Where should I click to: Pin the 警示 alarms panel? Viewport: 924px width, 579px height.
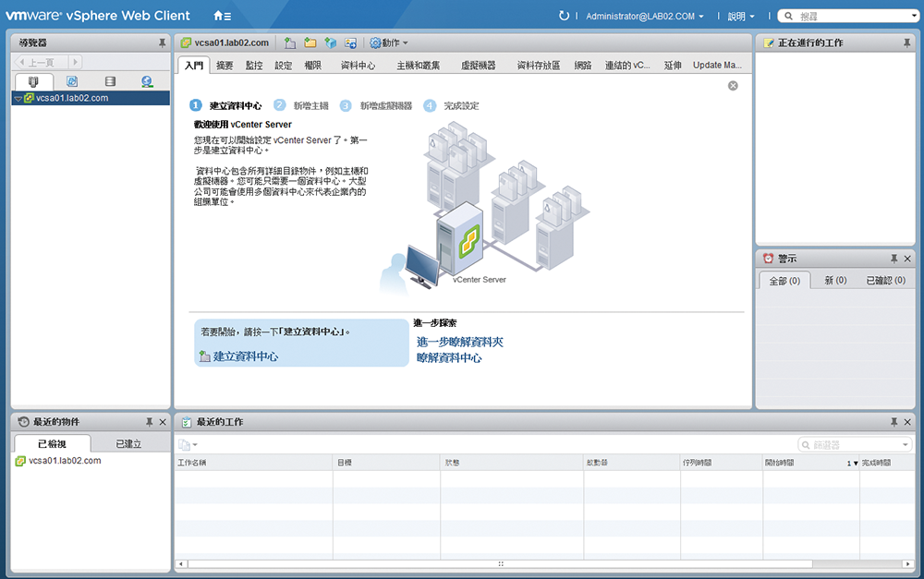(x=894, y=259)
